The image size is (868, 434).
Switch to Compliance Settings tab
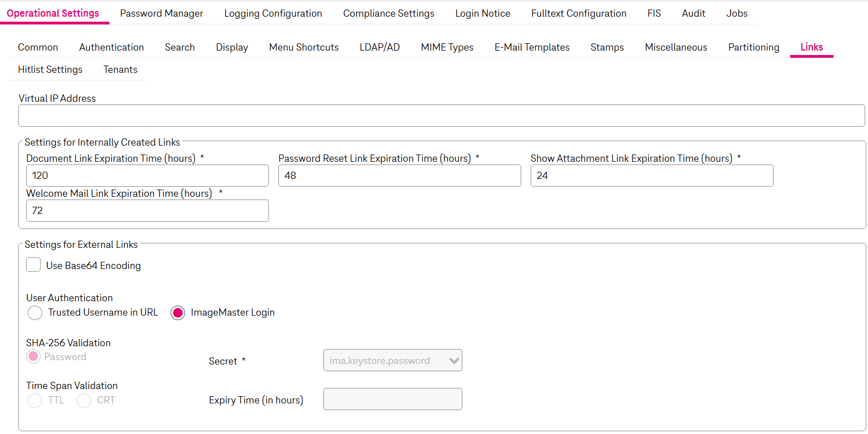point(388,13)
